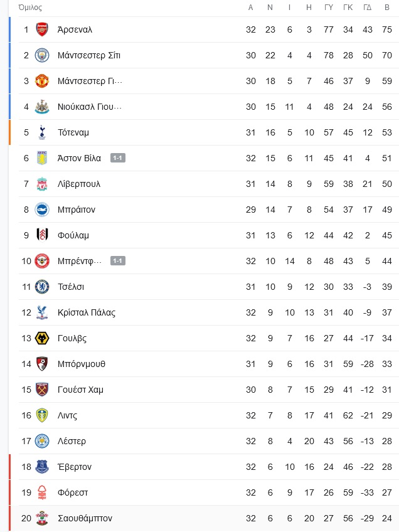Click the 1-1 badge beside Άστον Βίλα
Screen dimensions: 399x532
pos(118,157)
